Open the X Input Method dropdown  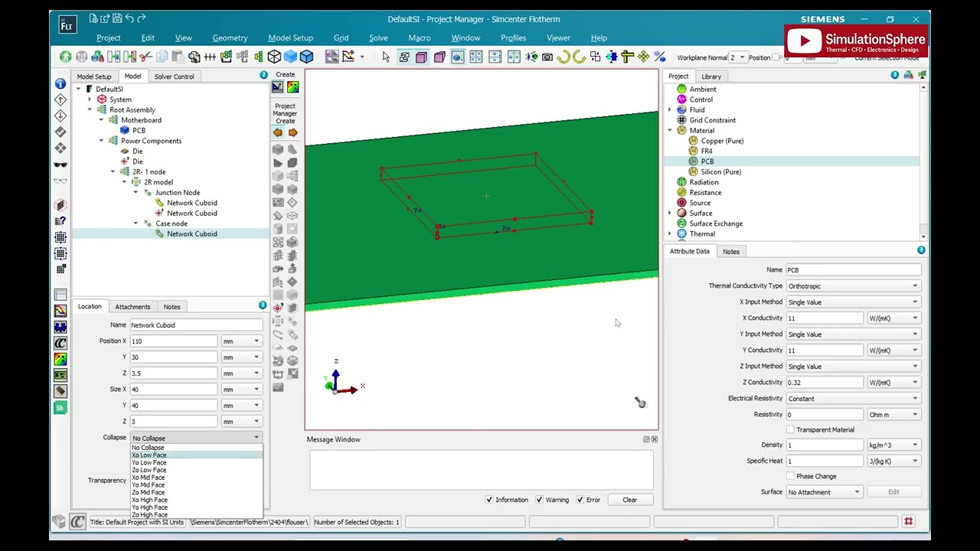click(853, 302)
